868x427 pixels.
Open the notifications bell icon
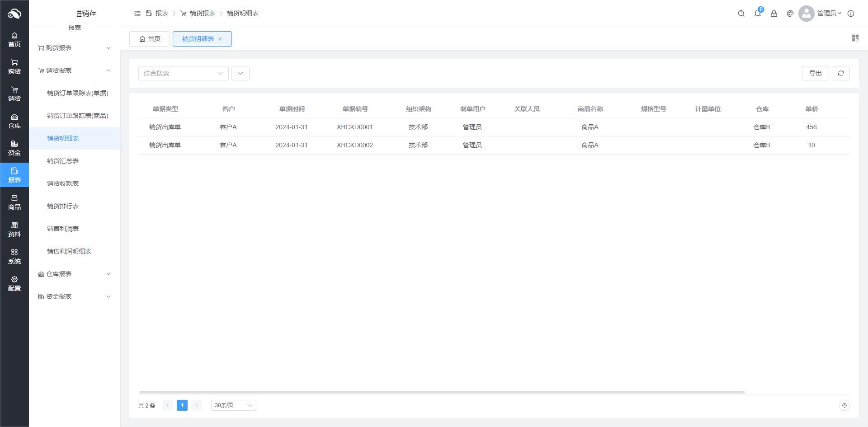(758, 14)
